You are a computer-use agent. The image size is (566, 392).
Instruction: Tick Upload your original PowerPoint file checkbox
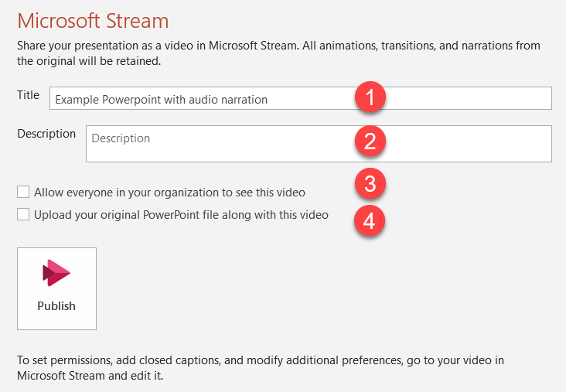pos(23,214)
